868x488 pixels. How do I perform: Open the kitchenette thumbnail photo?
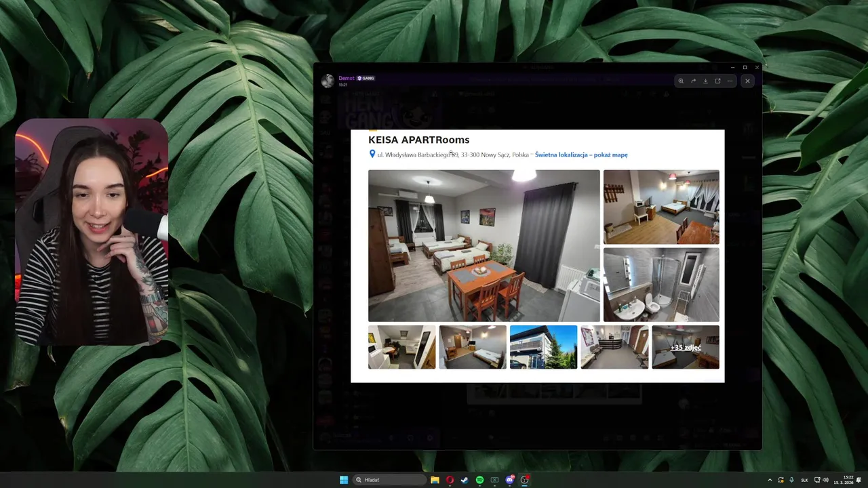pyautogui.click(x=401, y=347)
